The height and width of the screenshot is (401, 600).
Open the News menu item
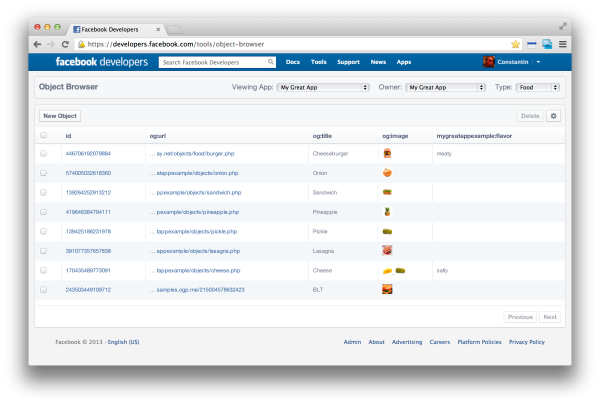tap(378, 62)
